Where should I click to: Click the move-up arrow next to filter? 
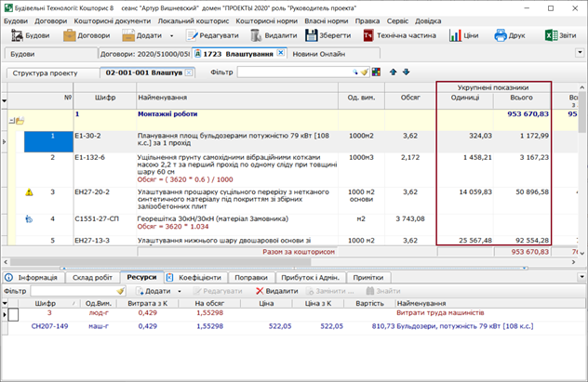393,72
